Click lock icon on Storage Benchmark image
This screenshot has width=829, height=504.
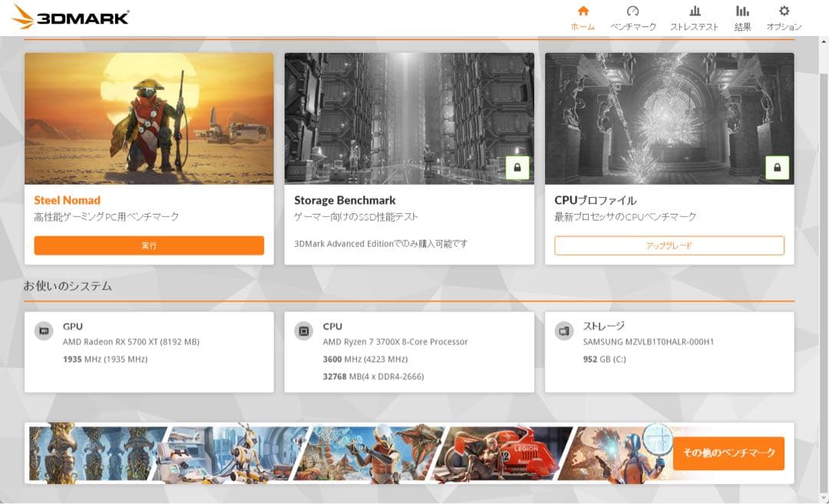tap(517, 167)
